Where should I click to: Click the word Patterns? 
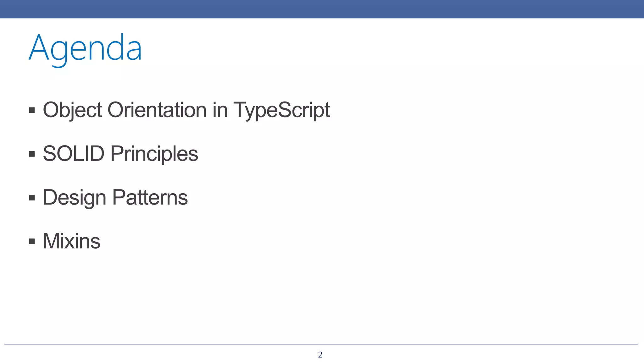150,197
